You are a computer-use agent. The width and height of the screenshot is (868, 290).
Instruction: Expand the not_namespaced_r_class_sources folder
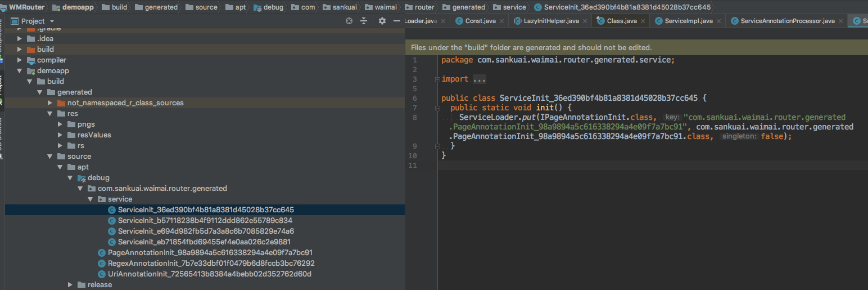tap(50, 102)
